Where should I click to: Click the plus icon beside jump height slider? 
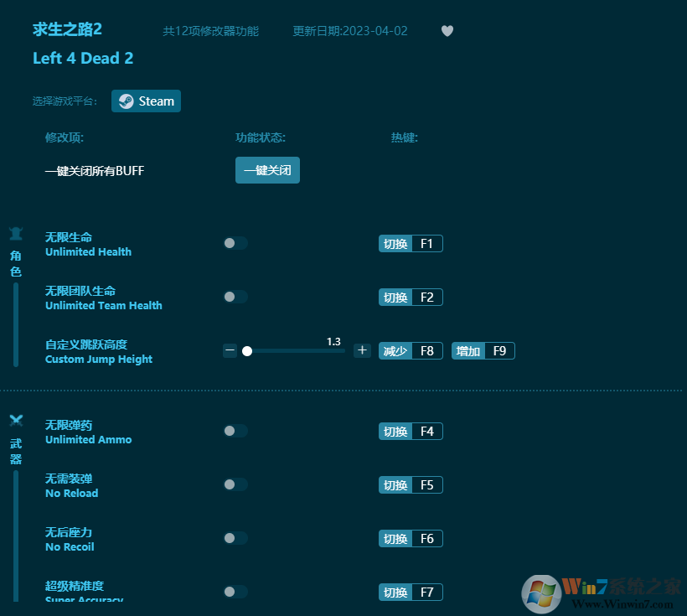tap(361, 350)
